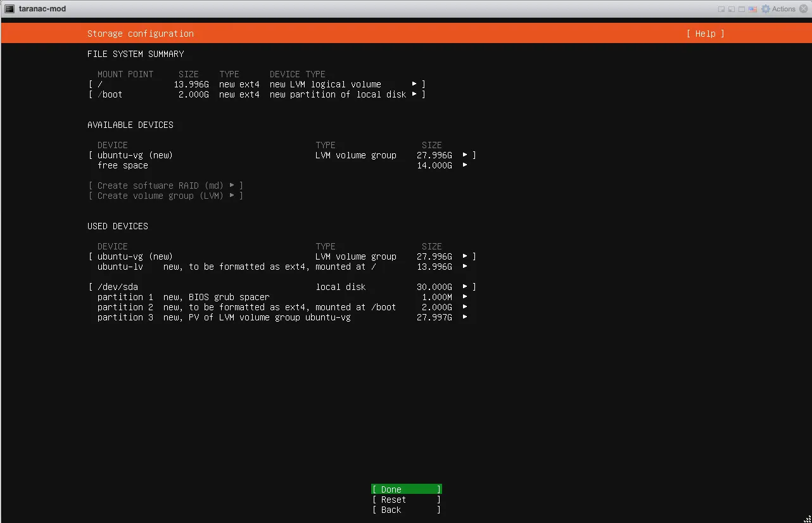The image size is (812, 523).
Task: Open the arrow for free space 14.000G
Action: point(465,165)
